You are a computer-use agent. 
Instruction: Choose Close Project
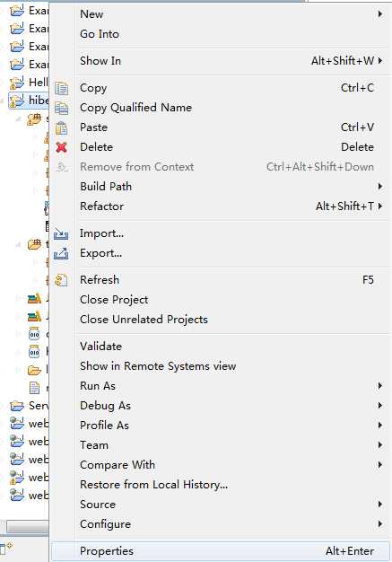(x=220, y=299)
